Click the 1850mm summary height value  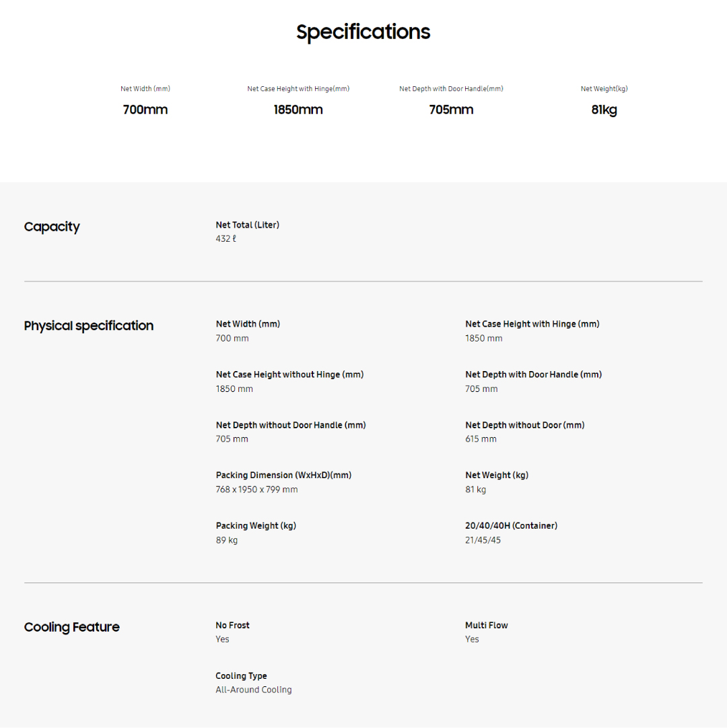tap(298, 110)
